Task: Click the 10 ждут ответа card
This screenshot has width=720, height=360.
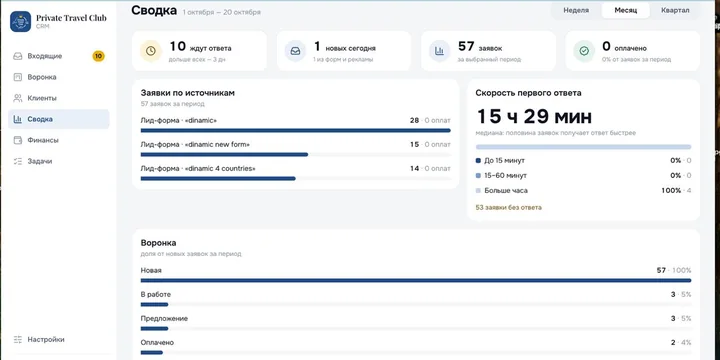Action: click(199, 51)
